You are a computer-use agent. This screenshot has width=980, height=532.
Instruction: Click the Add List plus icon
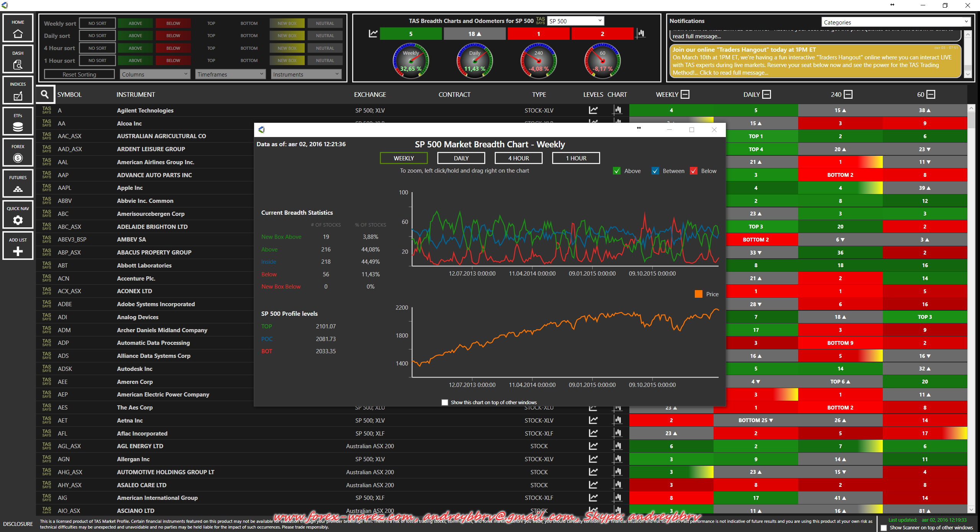(x=18, y=246)
